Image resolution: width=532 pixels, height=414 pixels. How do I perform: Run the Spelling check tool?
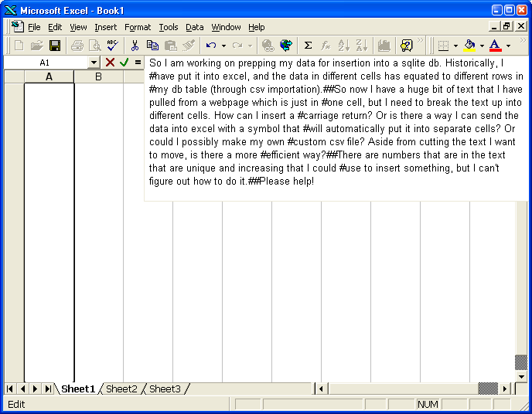click(x=112, y=46)
